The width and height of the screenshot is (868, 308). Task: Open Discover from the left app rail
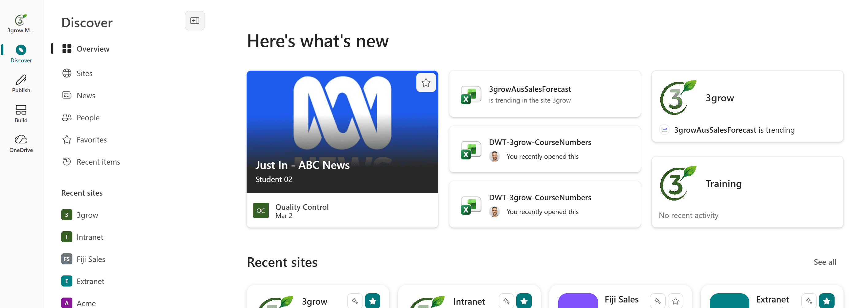click(x=21, y=53)
